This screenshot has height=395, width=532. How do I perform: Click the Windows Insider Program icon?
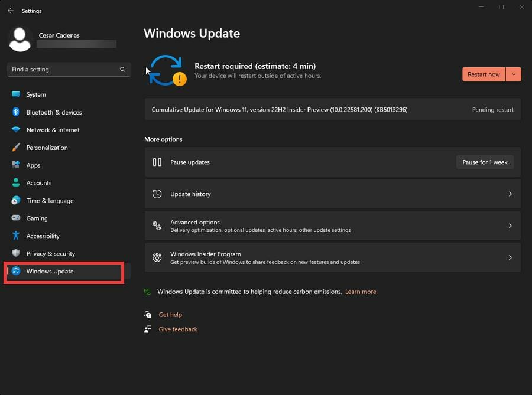(157, 257)
